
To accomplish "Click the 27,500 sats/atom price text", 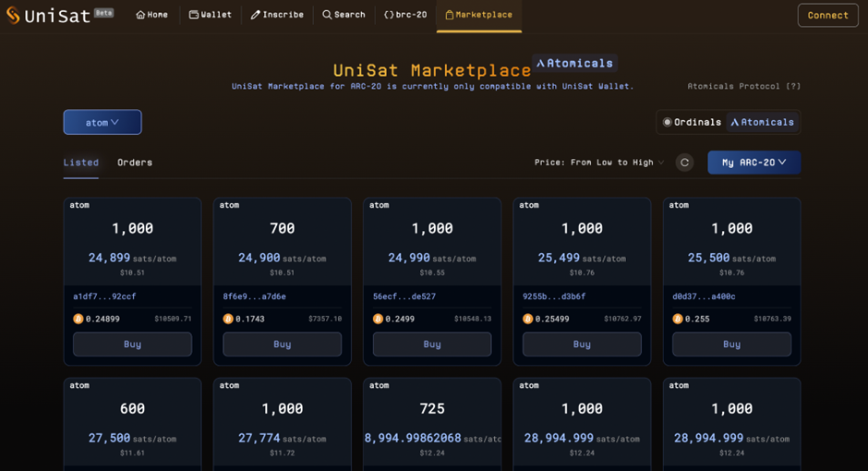I will (x=132, y=439).
